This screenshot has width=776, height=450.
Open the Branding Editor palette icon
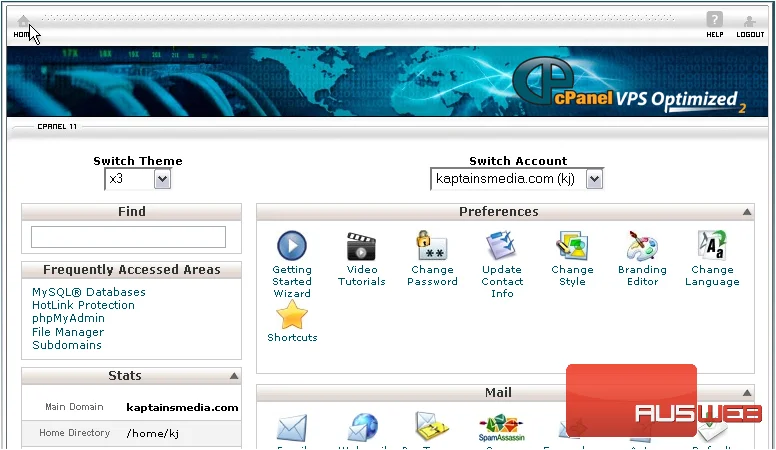click(x=642, y=246)
